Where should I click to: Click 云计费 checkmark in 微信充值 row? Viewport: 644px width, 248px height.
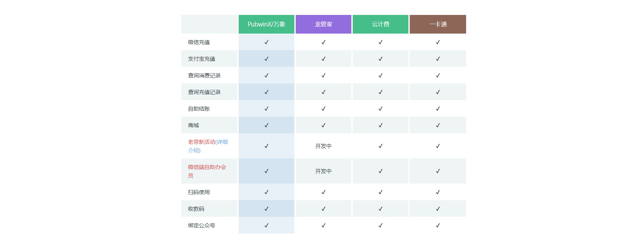coord(381,42)
